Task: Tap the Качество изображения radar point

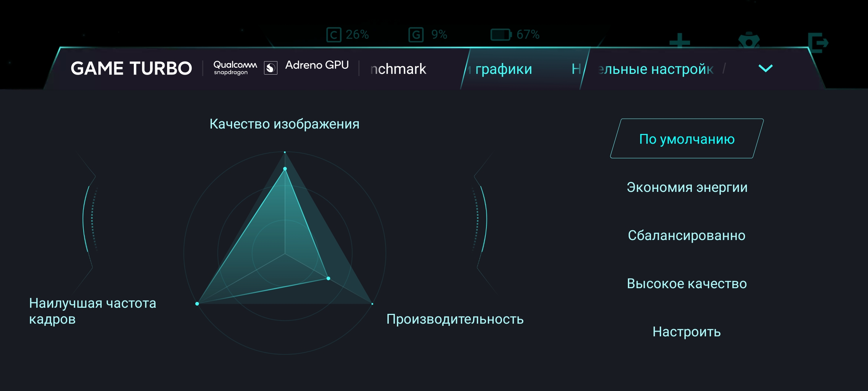Action: click(x=285, y=169)
